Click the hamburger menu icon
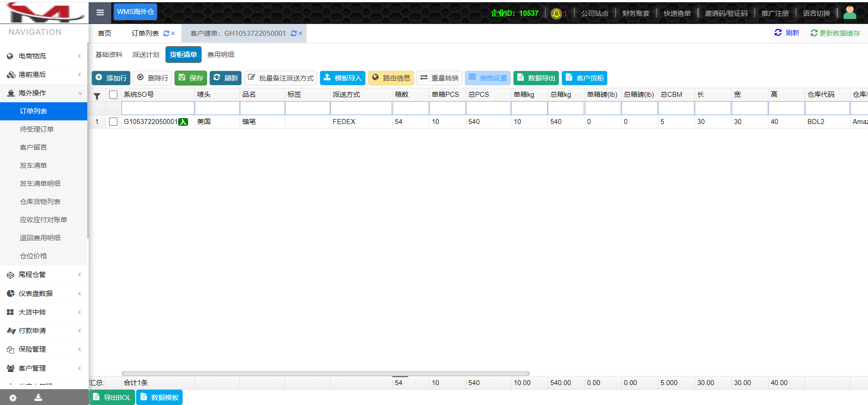This screenshot has width=868, height=405. [100, 13]
